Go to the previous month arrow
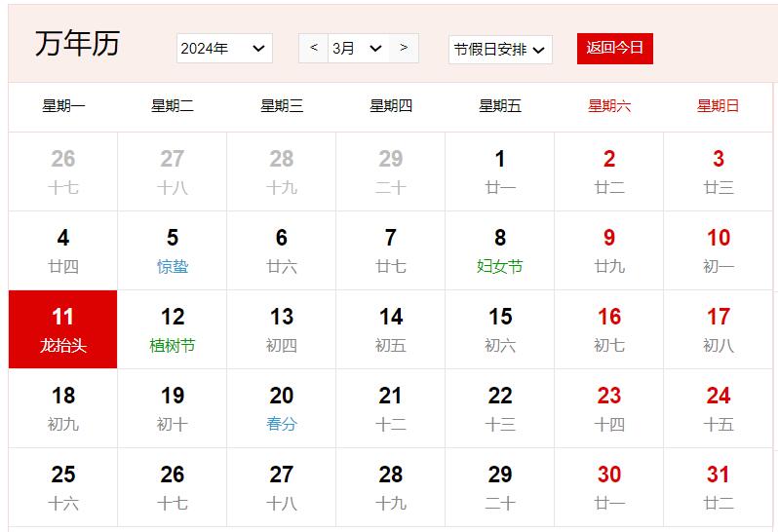This screenshot has height=532, width=778. tap(313, 48)
